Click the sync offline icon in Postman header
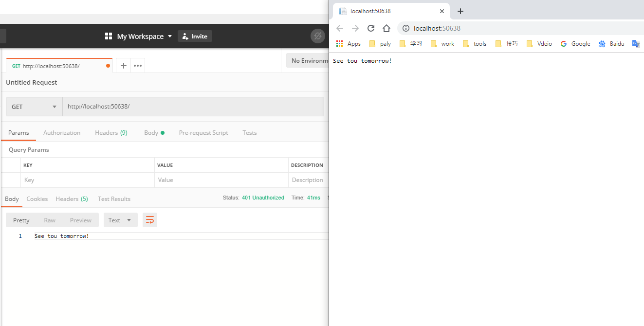644x326 pixels. 317,36
